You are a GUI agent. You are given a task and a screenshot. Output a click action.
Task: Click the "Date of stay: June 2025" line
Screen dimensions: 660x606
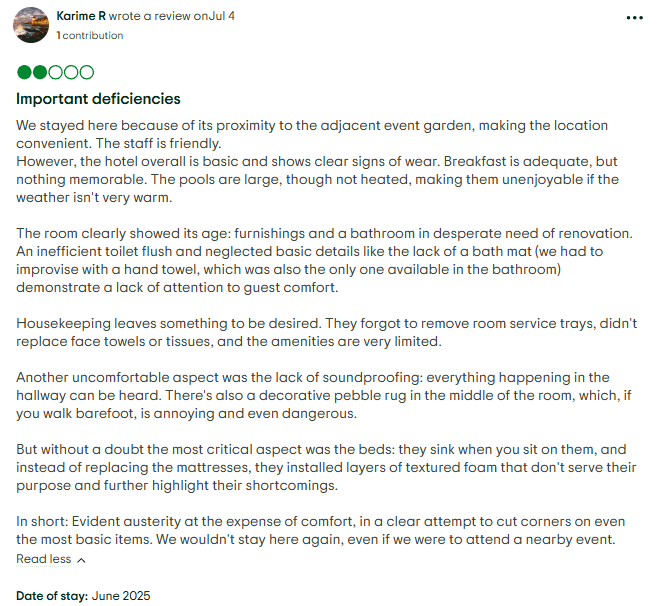coord(83,595)
